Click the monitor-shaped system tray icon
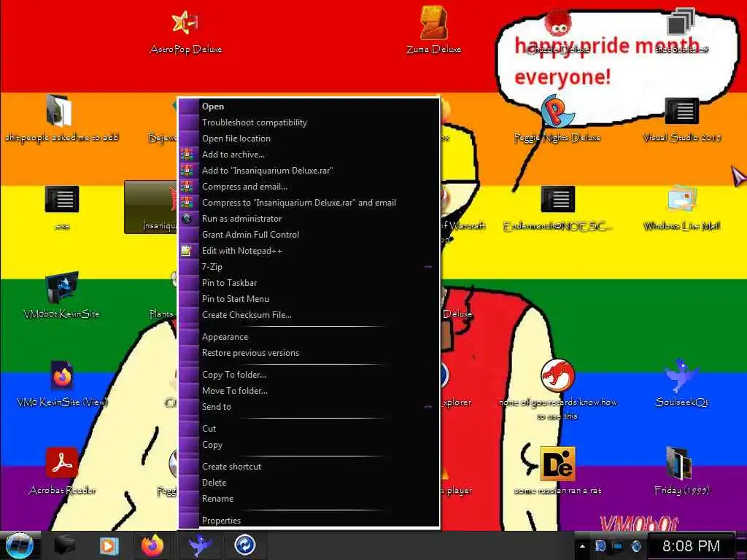Image resolution: width=747 pixels, height=560 pixels. [x=618, y=546]
